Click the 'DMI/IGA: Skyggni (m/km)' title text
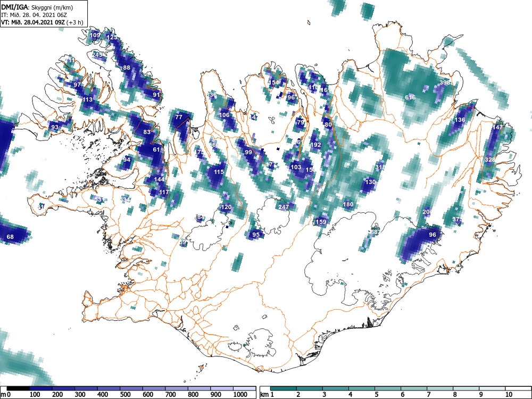Screen dimensions: 532x399 pyautogui.click(x=37, y=7)
